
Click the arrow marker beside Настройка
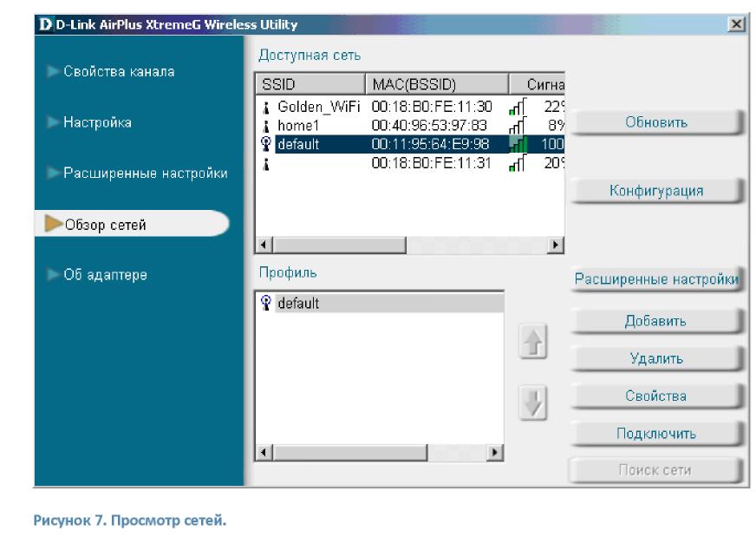click(x=53, y=122)
